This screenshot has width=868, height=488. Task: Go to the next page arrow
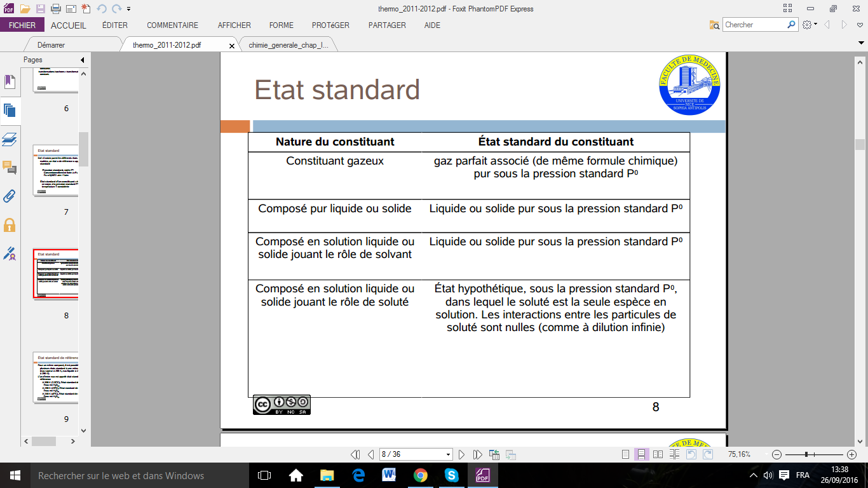462,454
